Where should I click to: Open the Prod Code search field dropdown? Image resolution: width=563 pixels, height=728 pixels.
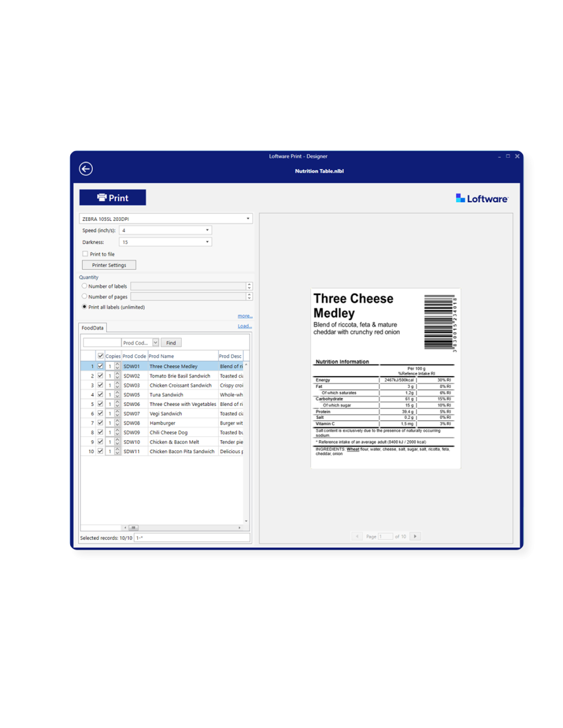tap(156, 343)
